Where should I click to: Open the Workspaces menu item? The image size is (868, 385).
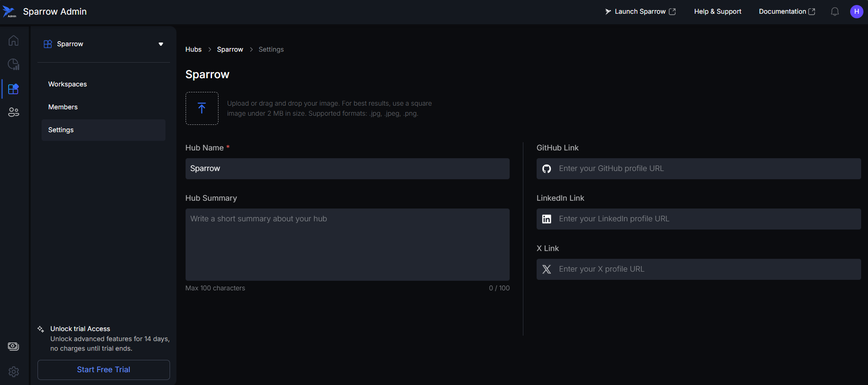pos(68,84)
